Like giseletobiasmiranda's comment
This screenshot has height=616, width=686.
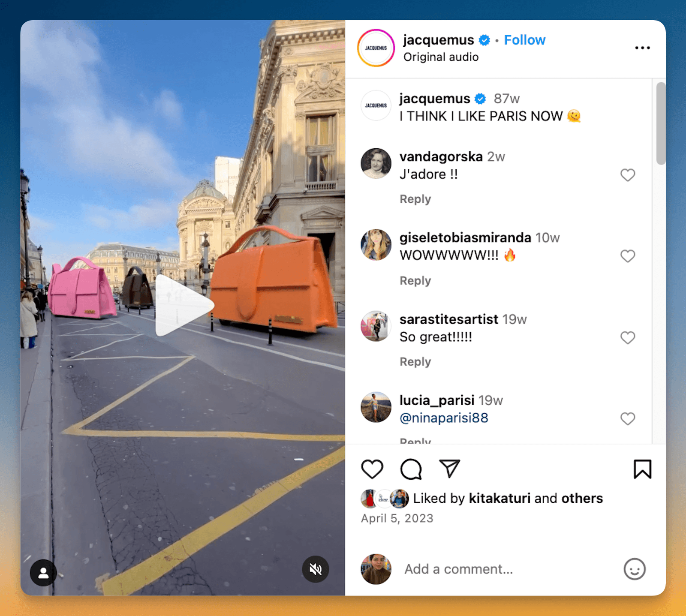coord(628,256)
